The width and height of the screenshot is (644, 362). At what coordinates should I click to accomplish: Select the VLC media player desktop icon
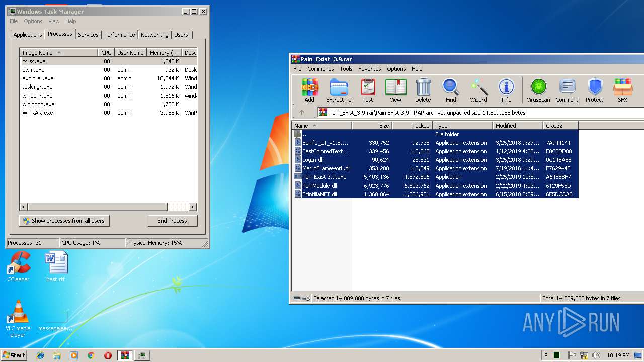point(18,319)
